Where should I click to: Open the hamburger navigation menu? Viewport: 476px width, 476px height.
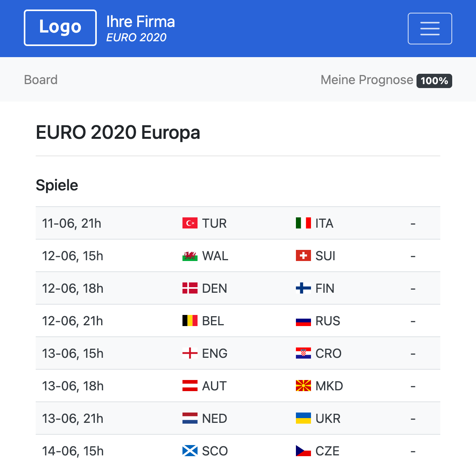pyautogui.click(x=430, y=28)
